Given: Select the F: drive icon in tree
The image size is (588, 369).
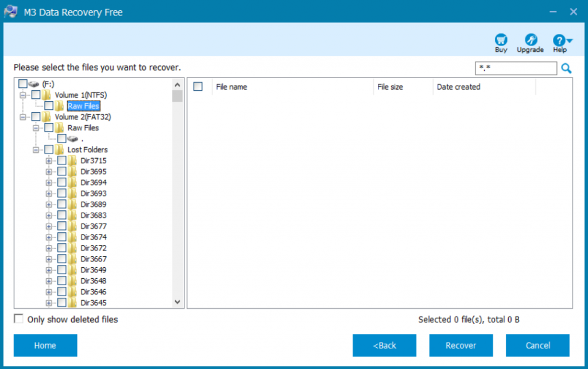Looking at the screenshot, I should pos(34,84).
